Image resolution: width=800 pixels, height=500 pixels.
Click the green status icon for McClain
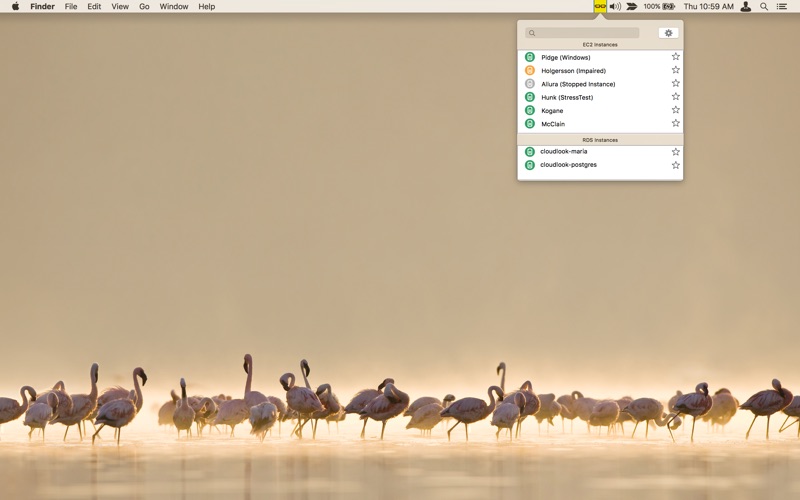tap(530, 123)
